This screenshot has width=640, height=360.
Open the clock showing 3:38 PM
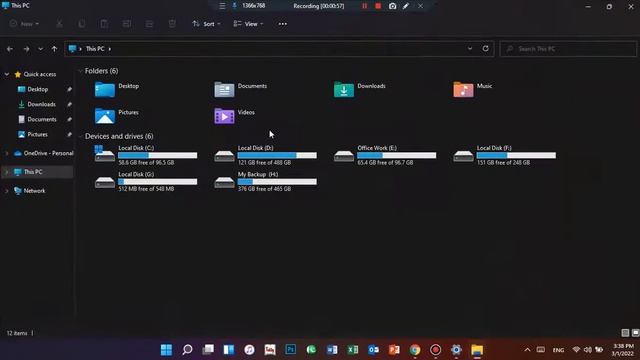click(x=623, y=350)
